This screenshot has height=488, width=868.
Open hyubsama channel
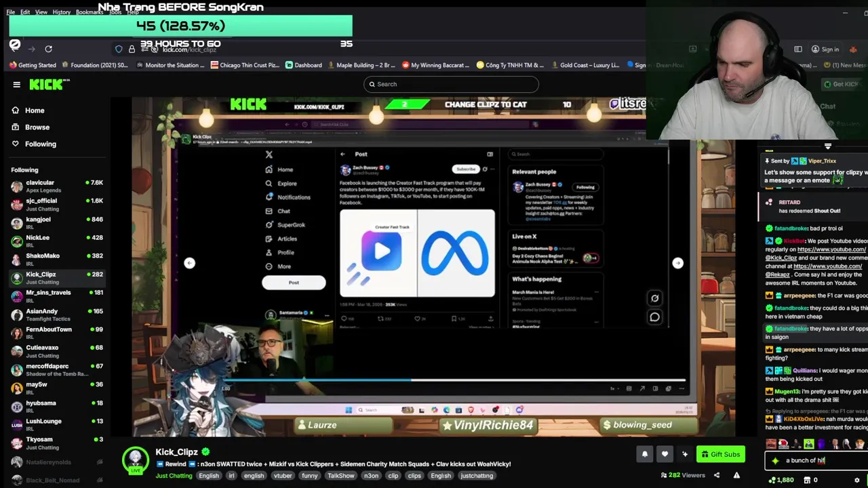pos(57,406)
